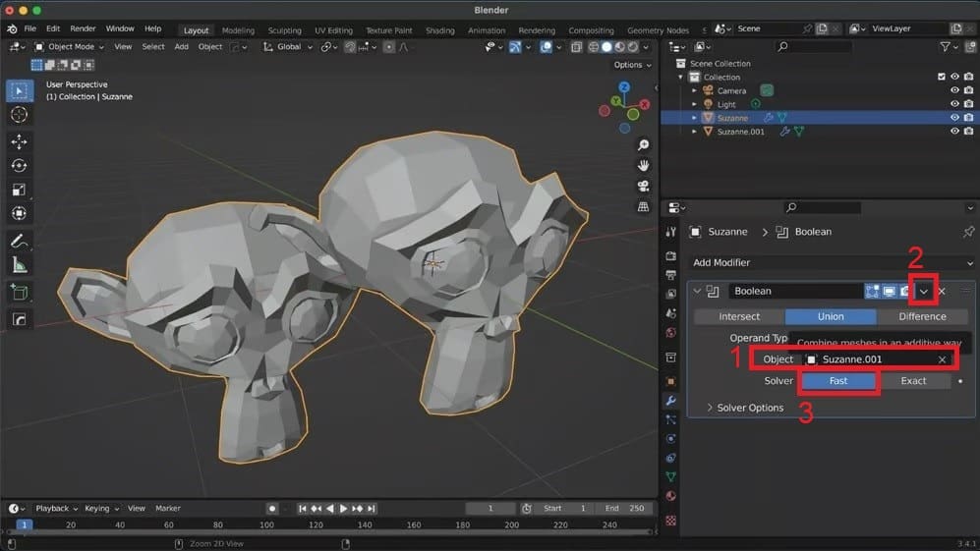
Task: Expand Solver Options section
Action: click(744, 408)
